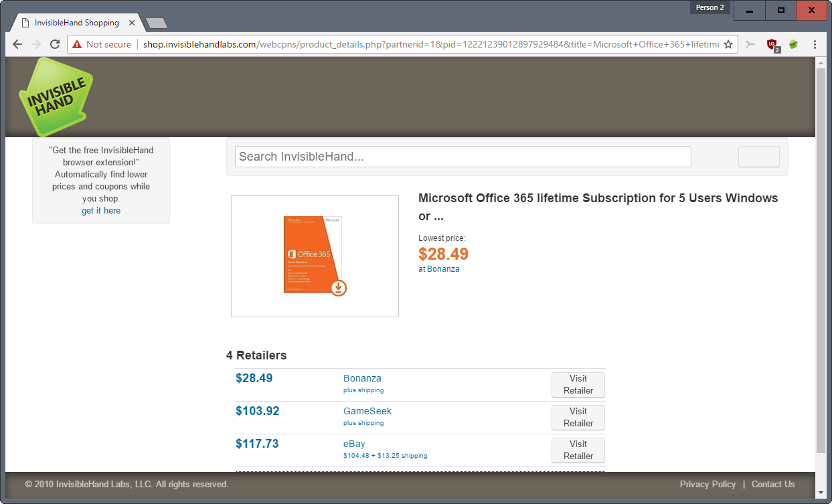The height and width of the screenshot is (504, 832).
Task: Visit Retailer for GameSeek row
Action: pos(578,417)
